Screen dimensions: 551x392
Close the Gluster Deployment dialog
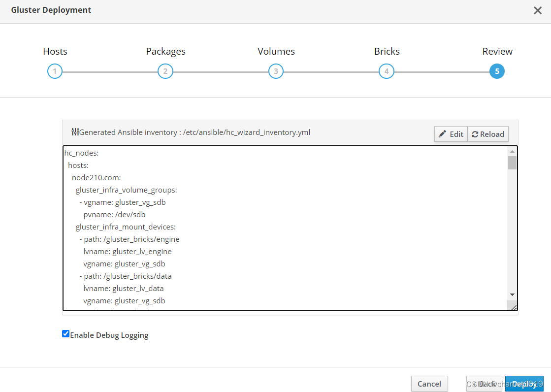[x=537, y=10]
